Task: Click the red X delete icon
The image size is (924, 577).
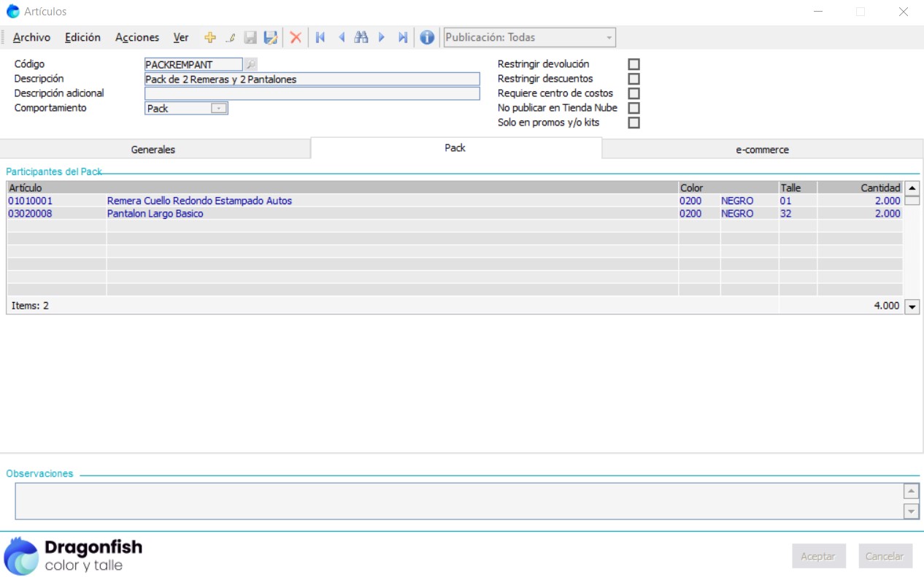Action: (x=296, y=38)
